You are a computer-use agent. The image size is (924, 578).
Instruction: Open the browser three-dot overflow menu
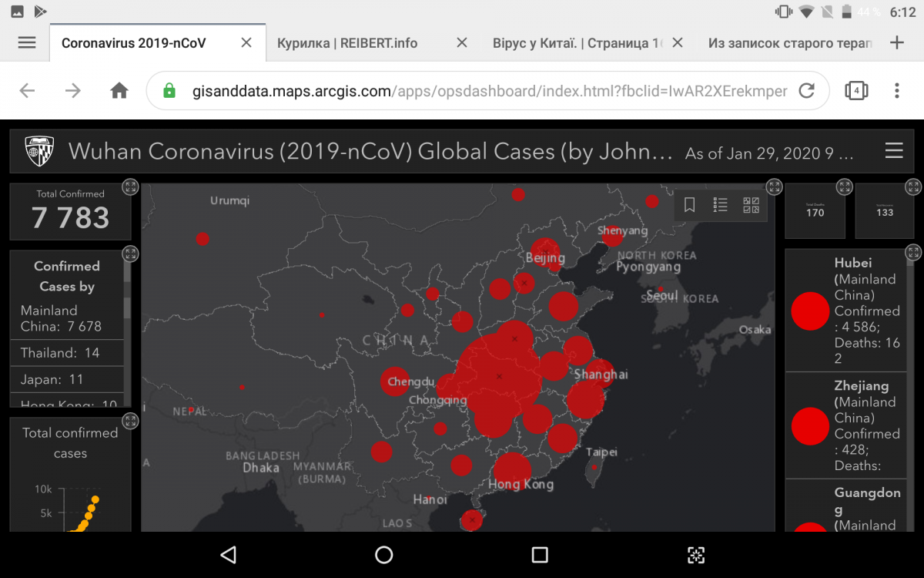click(x=897, y=91)
